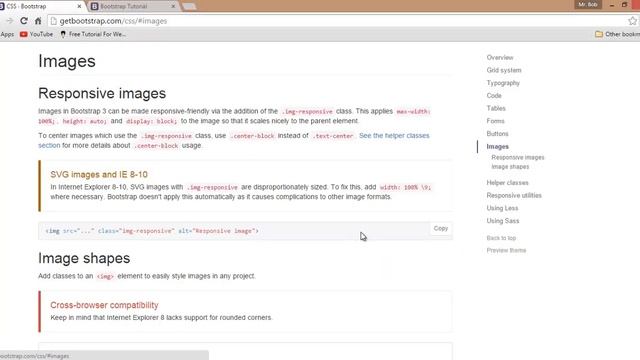The height and width of the screenshot is (360, 640).
Task: Click the 'Images' page heading
Action: coord(67,61)
